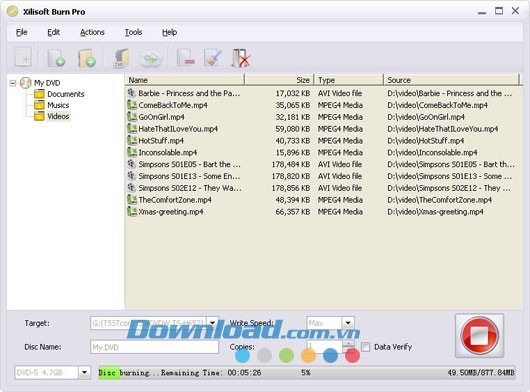
Task: Click the clear list brush icon
Action: point(213,58)
